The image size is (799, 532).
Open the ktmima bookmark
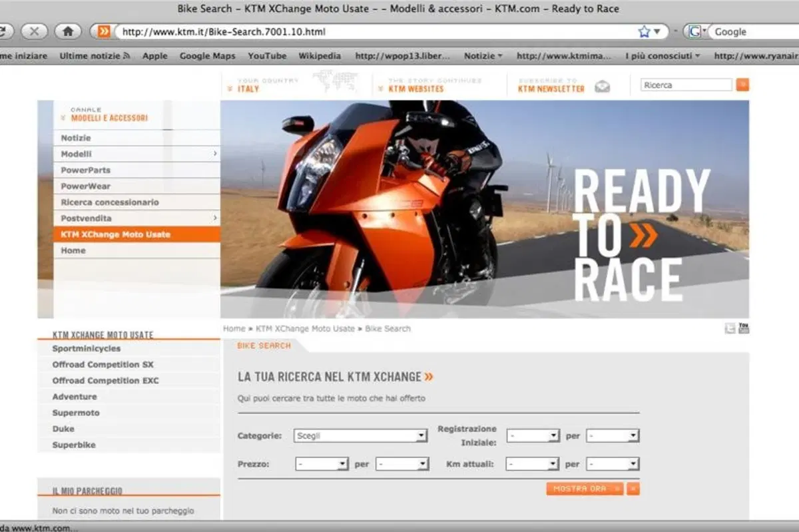(564, 56)
